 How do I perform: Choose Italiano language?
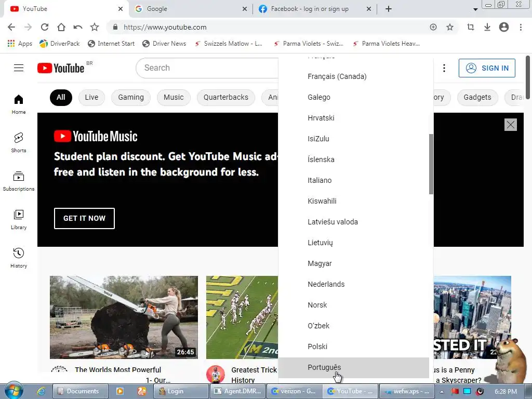pos(353,180)
